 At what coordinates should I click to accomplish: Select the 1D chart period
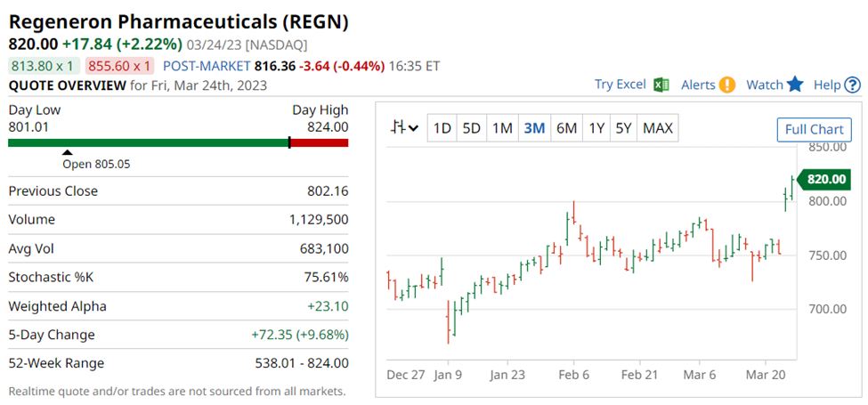coord(442,128)
